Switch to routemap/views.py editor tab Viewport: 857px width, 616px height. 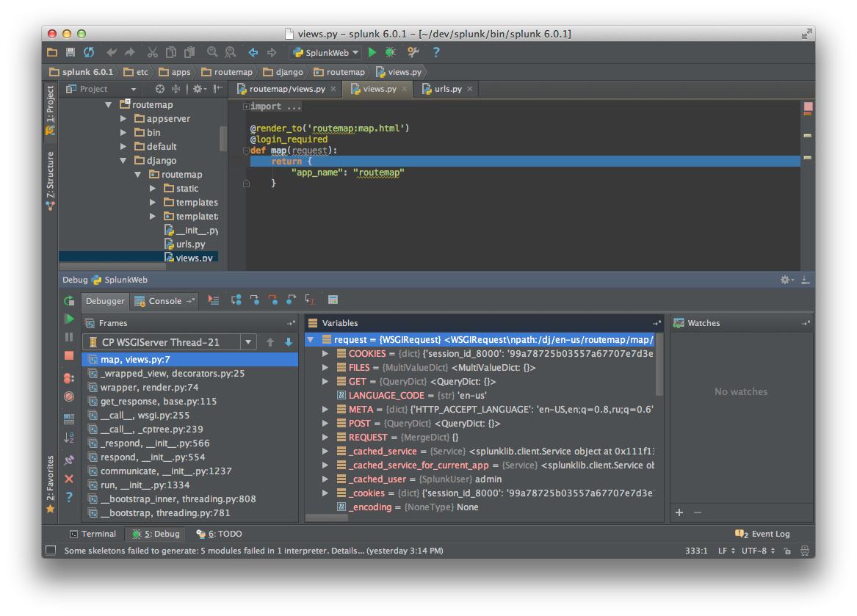tap(286, 89)
